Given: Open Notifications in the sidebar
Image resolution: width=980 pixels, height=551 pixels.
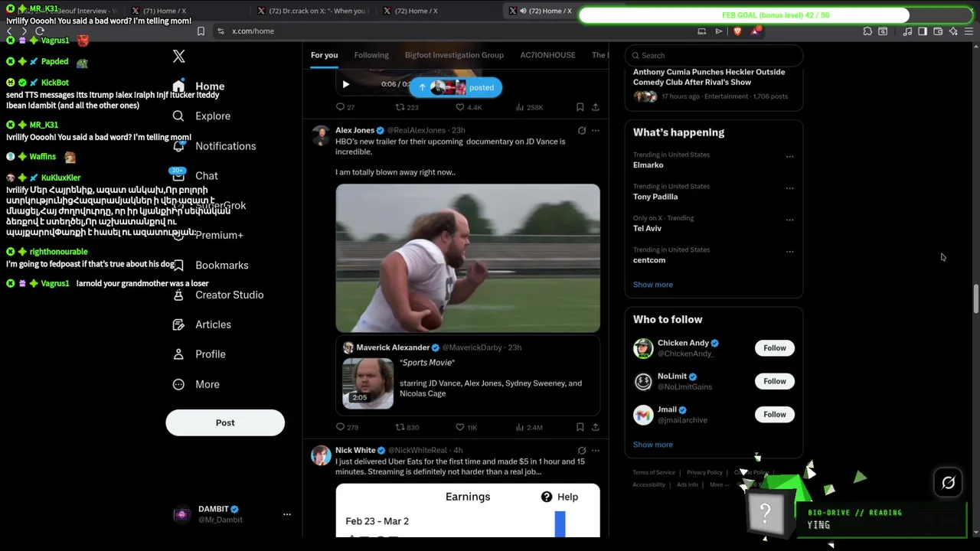Looking at the screenshot, I should click(x=226, y=146).
